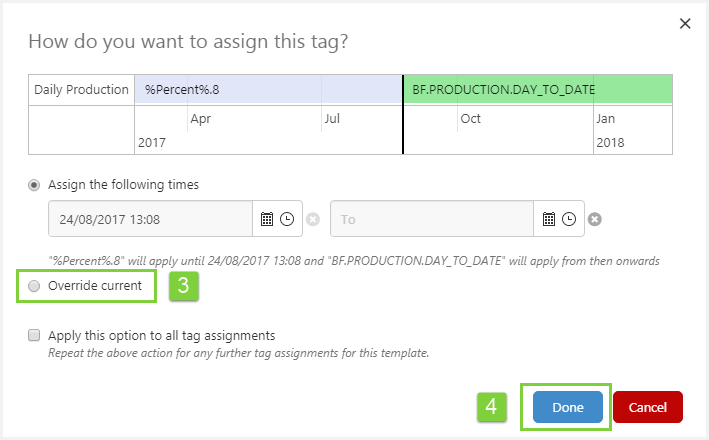Click the Daily Production row label
709x440 pixels.
tap(81, 90)
